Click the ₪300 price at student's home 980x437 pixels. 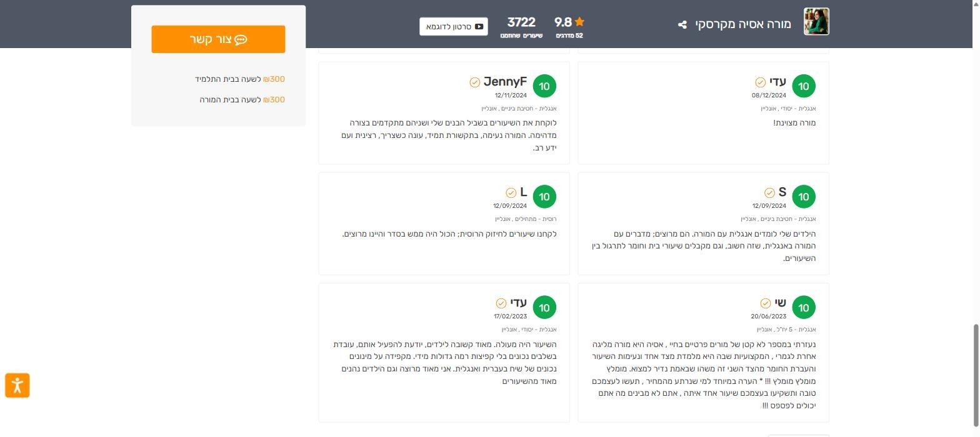point(274,79)
